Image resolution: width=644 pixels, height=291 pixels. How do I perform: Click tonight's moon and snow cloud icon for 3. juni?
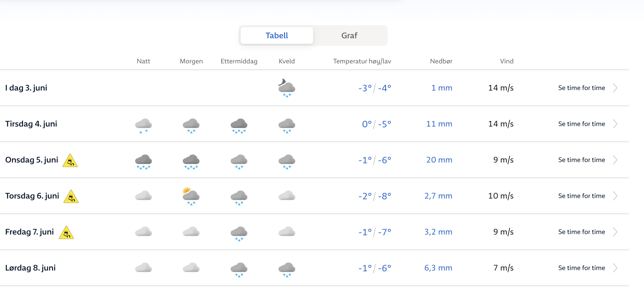[286, 88]
